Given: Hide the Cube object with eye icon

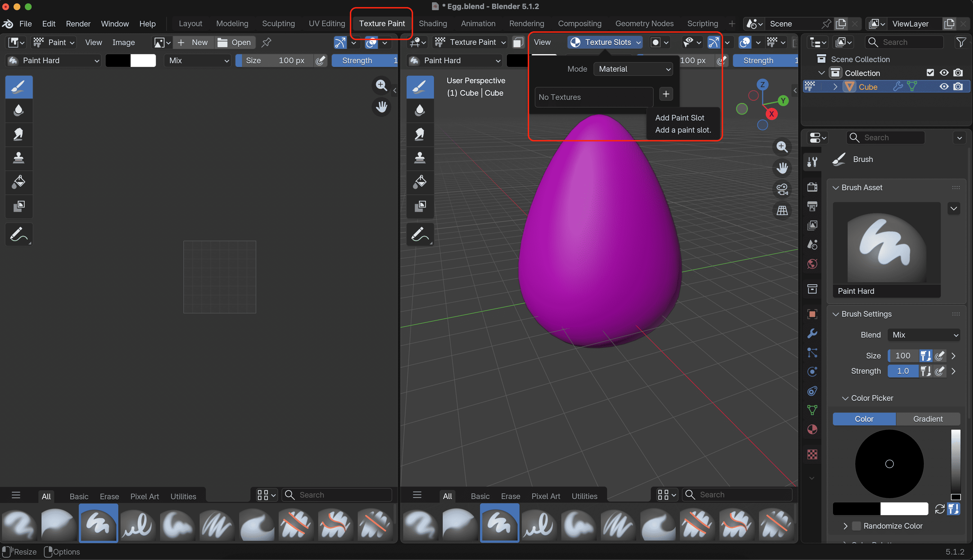Looking at the screenshot, I should tap(944, 87).
